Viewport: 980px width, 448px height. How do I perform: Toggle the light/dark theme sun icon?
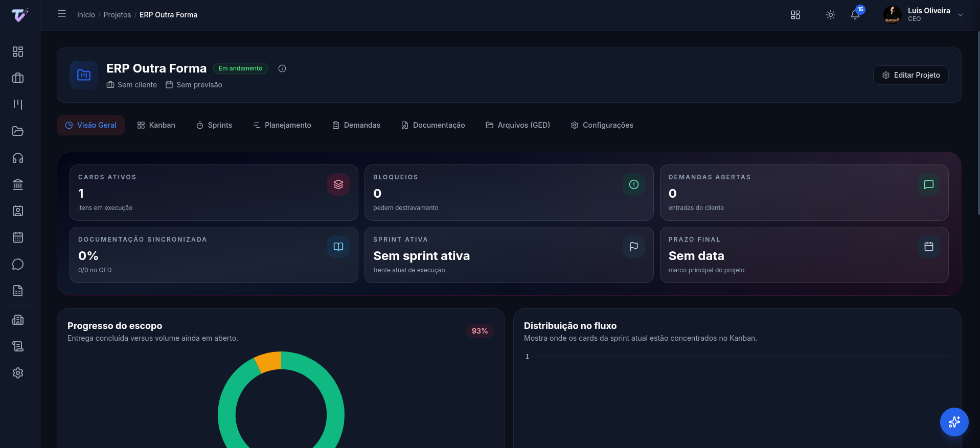coord(831,15)
